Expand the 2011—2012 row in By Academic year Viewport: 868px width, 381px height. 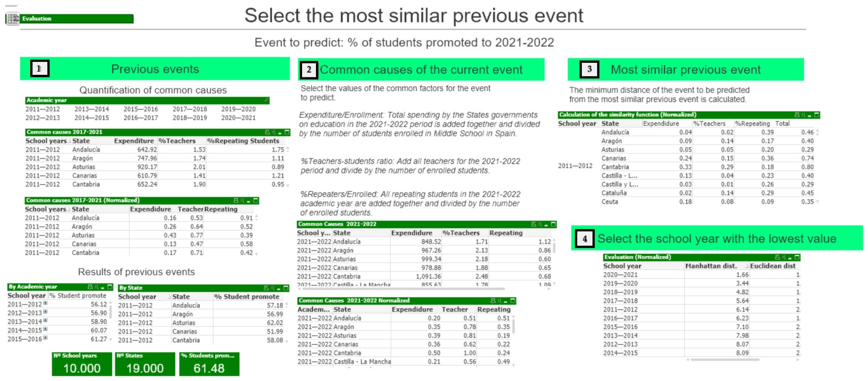[x=45, y=303]
